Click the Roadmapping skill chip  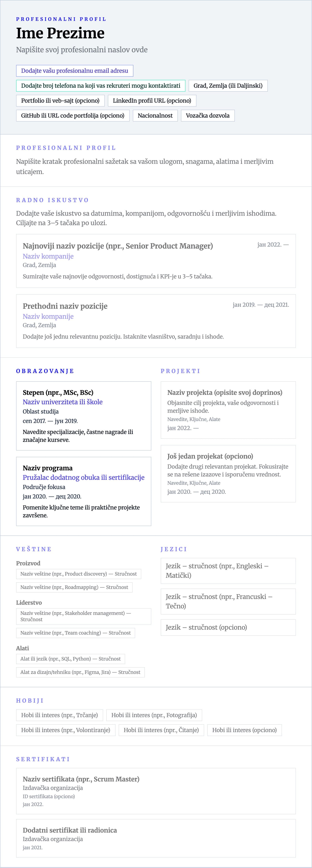[x=74, y=587]
